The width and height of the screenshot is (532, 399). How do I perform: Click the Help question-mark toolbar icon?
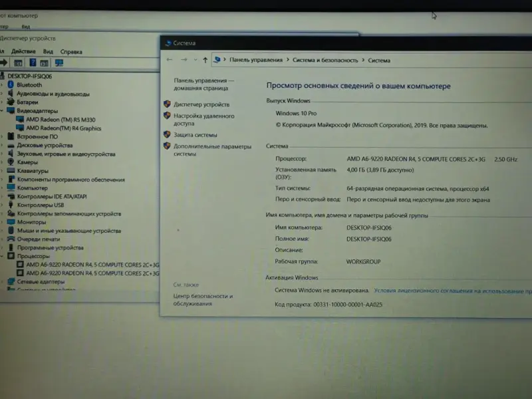click(x=32, y=63)
